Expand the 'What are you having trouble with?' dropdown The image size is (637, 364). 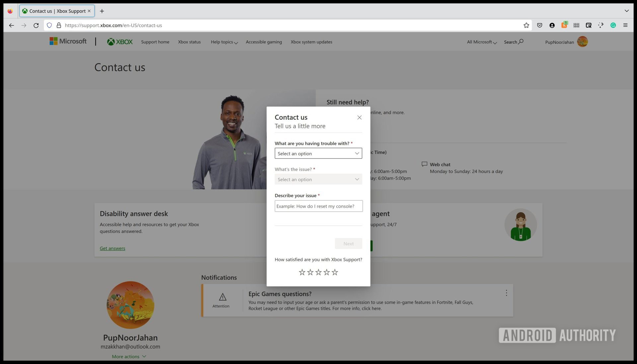(x=318, y=153)
